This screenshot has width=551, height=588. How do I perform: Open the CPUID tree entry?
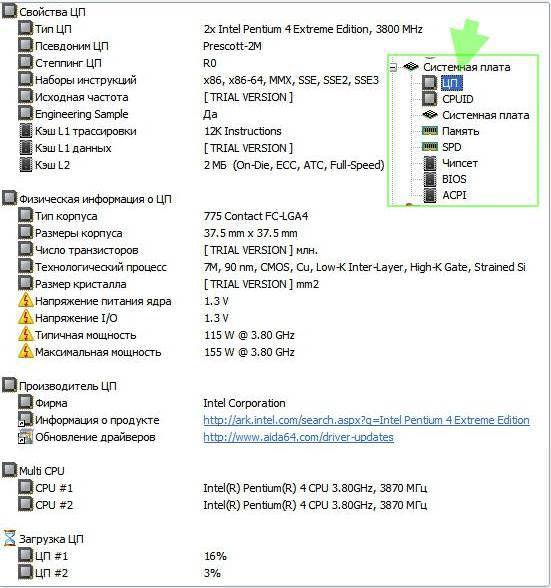pos(458,99)
